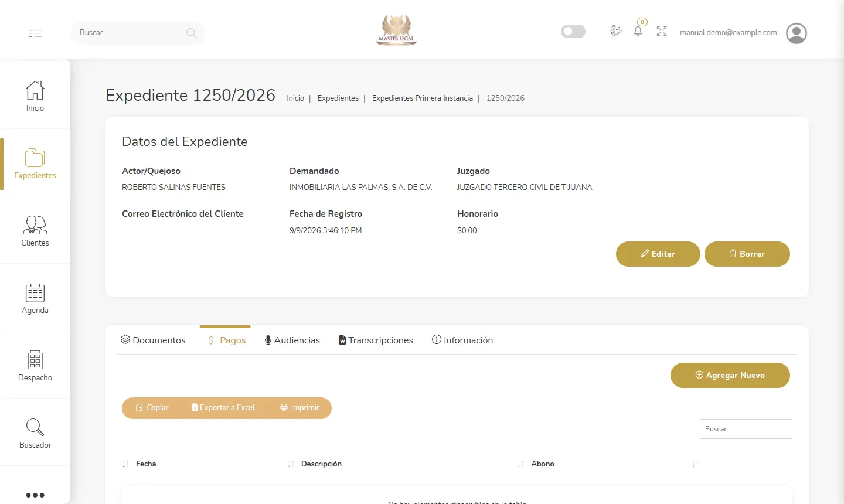Open the Transcripciones tab
This screenshot has height=504, width=844.
(376, 340)
